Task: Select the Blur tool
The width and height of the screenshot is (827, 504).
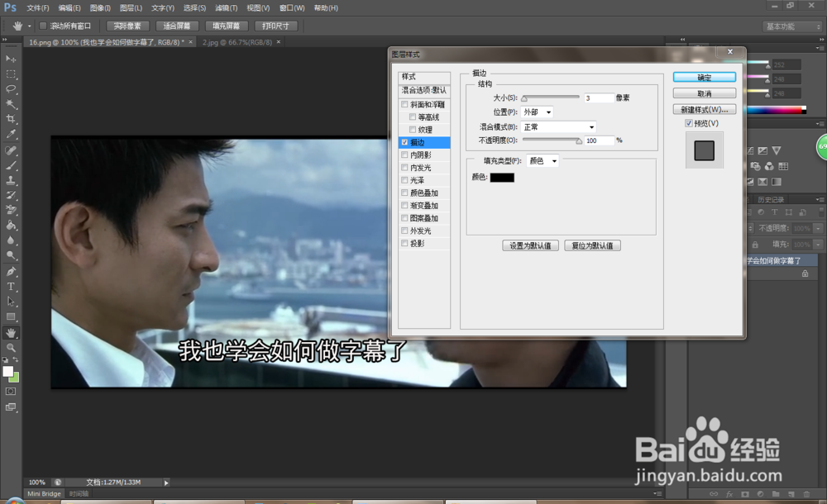Action: (x=11, y=240)
